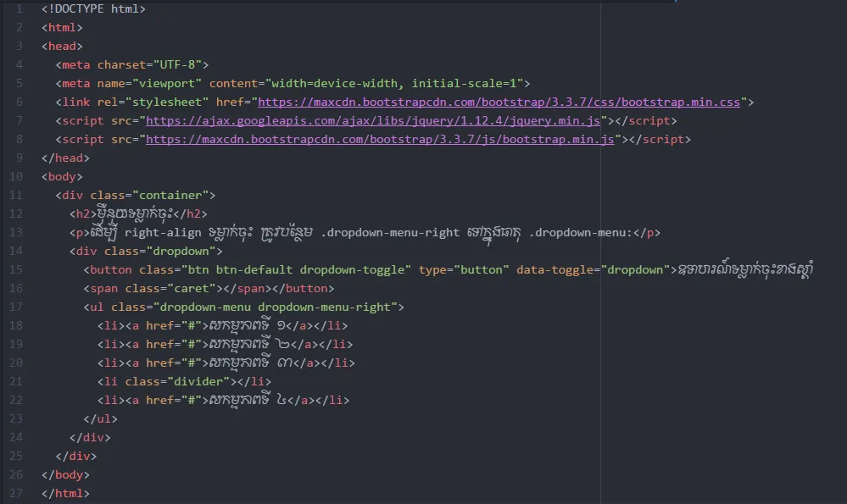847x504 pixels.
Task: Click the closing </div> on line 24
Action: pyautogui.click(x=90, y=438)
